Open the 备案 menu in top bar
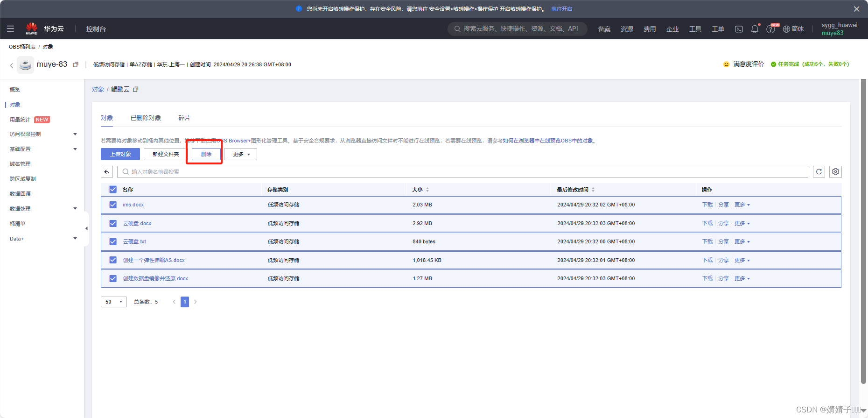 pyautogui.click(x=604, y=29)
